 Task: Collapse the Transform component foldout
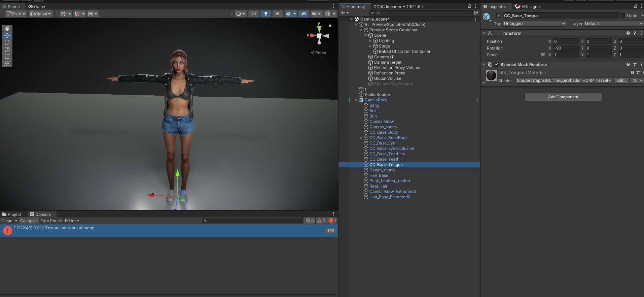coord(484,33)
